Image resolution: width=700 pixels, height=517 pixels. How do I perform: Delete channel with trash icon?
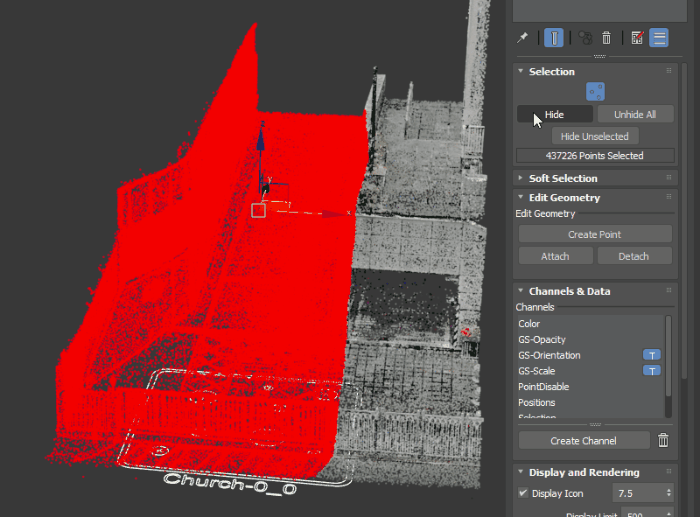663,441
